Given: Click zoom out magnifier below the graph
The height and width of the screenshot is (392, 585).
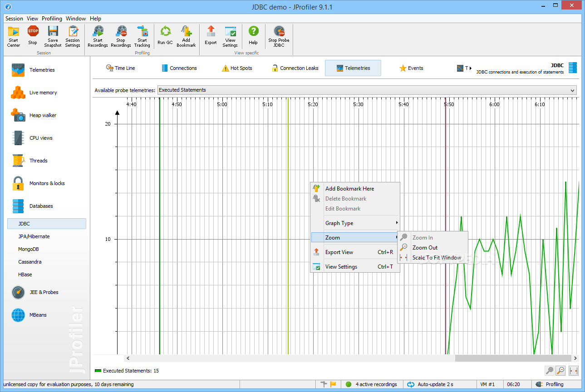Looking at the screenshot, I should [x=561, y=371].
